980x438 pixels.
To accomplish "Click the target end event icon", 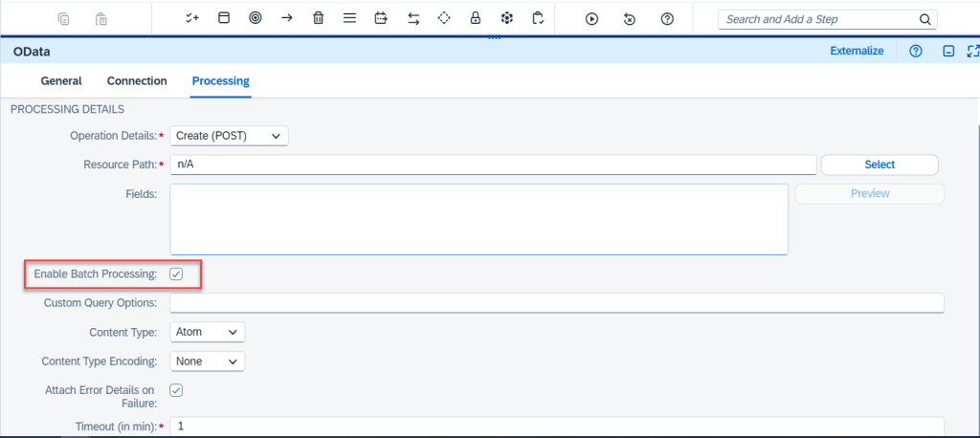I will 255,18.
